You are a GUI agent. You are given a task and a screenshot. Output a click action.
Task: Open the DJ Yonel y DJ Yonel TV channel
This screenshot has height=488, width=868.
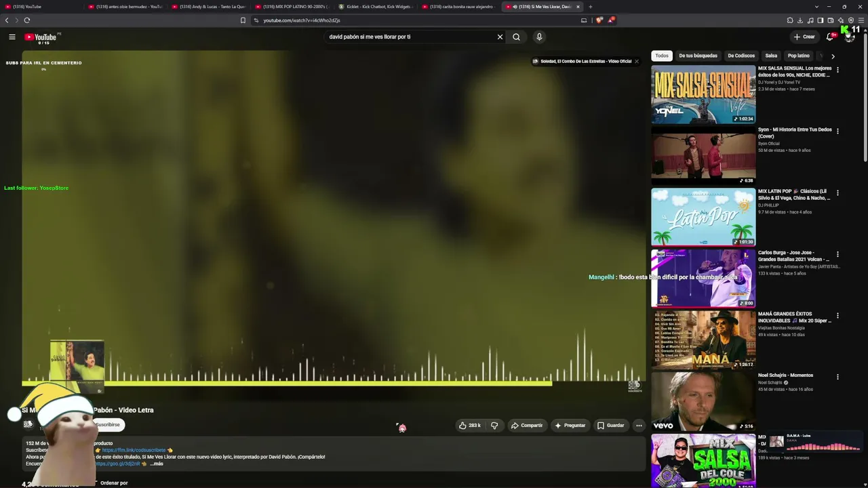coord(779,82)
